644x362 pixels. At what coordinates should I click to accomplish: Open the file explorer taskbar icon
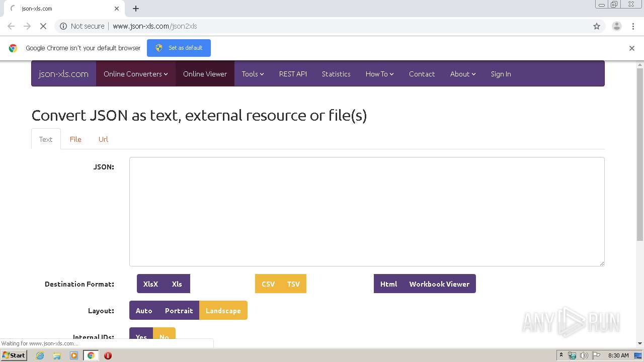click(x=57, y=355)
